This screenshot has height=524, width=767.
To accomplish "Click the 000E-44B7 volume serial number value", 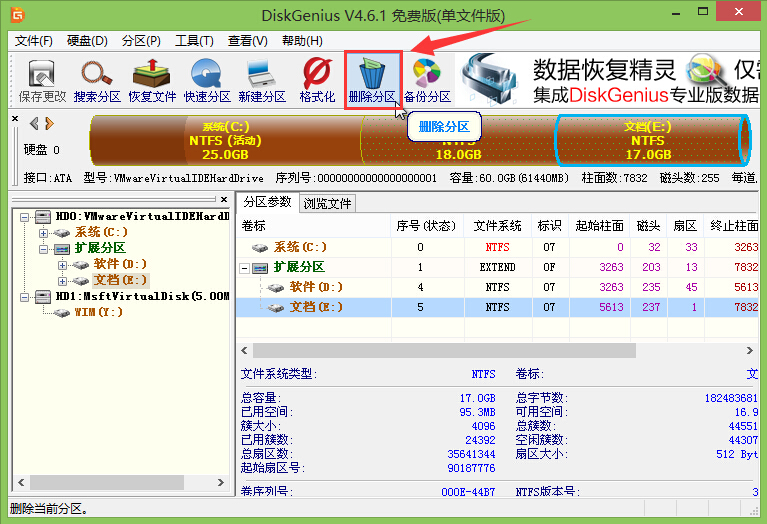I will (x=468, y=492).
